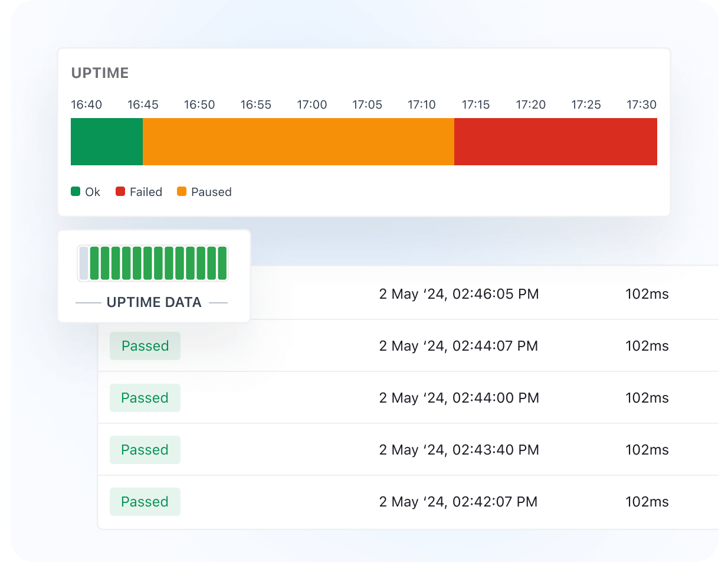Select the red Failed segment of uptime bar
728x562 pixels.
[x=556, y=142]
